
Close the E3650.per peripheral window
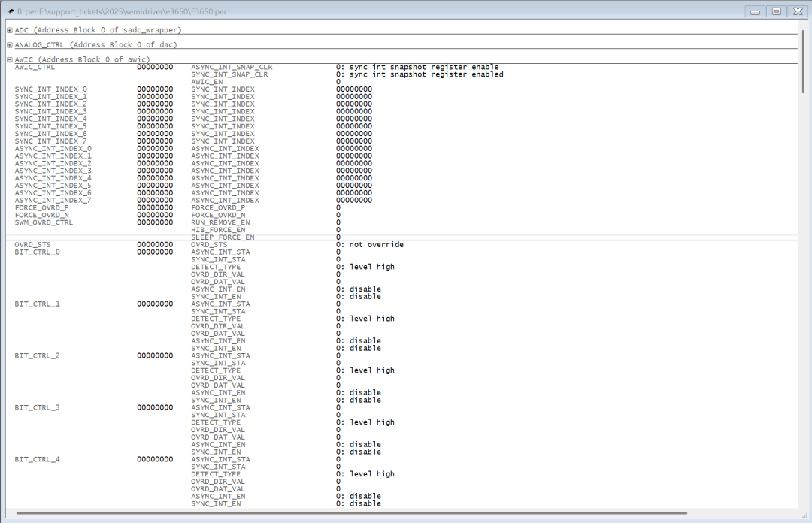797,11
